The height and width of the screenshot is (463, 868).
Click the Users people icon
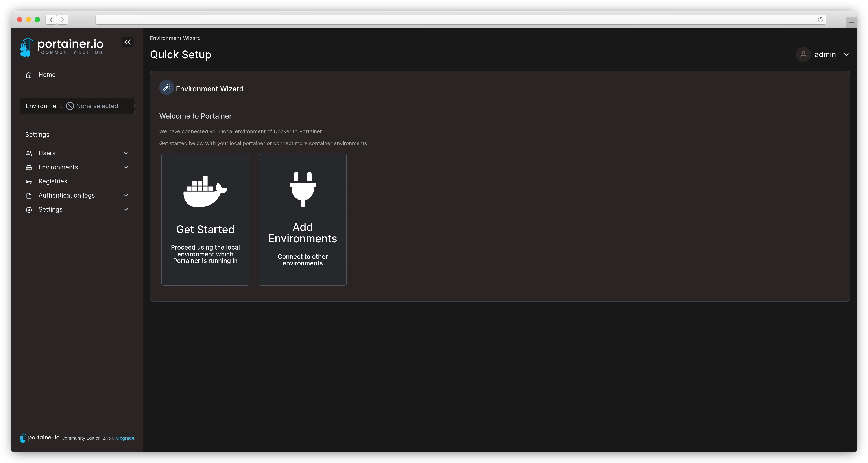29,153
